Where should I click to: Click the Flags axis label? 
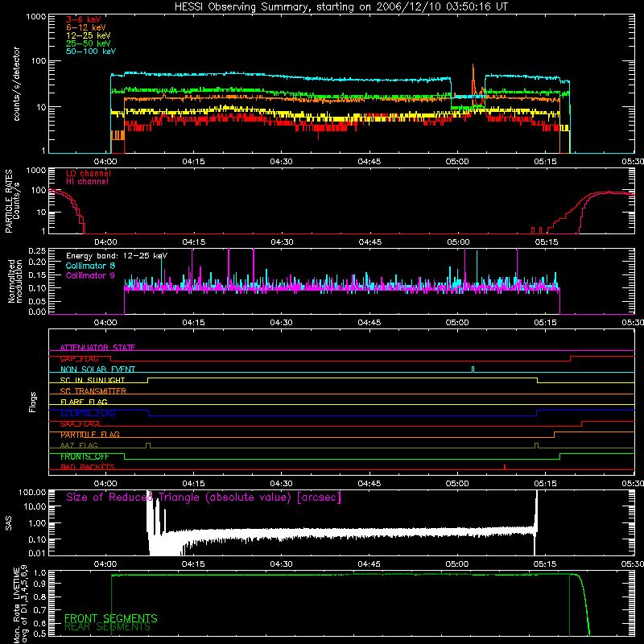33,402
